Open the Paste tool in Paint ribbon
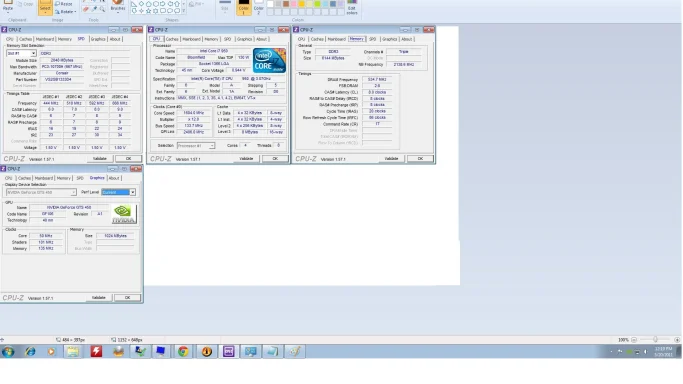 (8, 6)
